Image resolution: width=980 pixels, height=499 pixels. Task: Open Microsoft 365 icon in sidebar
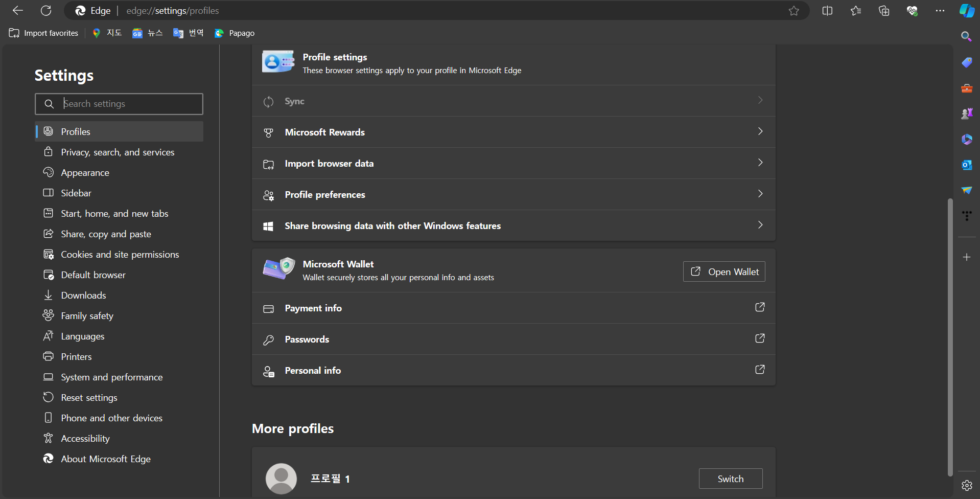coord(966,139)
